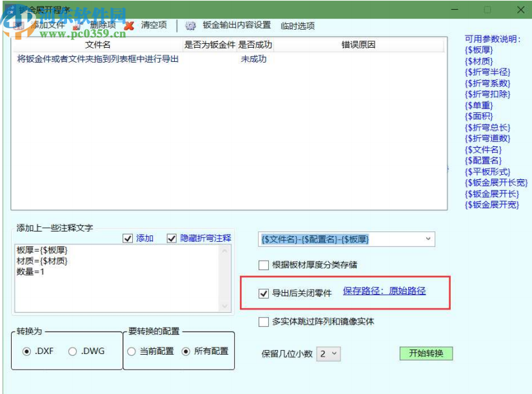Image resolution: width=532 pixels, height=394 pixels.
Task: Click the {$配置名} parameter in the parameter list
Action: click(483, 161)
